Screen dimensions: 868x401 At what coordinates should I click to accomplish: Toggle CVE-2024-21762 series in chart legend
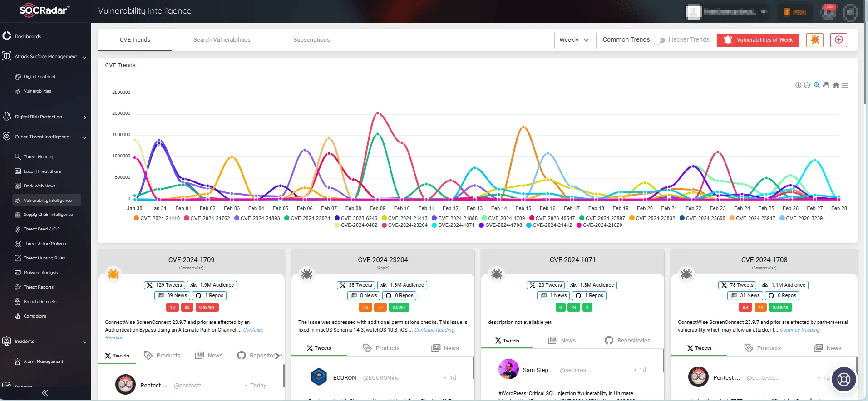[207, 218]
